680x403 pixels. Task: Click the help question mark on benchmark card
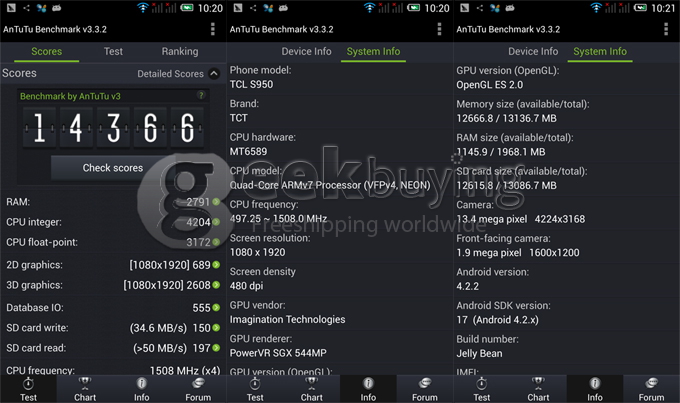click(x=201, y=95)
